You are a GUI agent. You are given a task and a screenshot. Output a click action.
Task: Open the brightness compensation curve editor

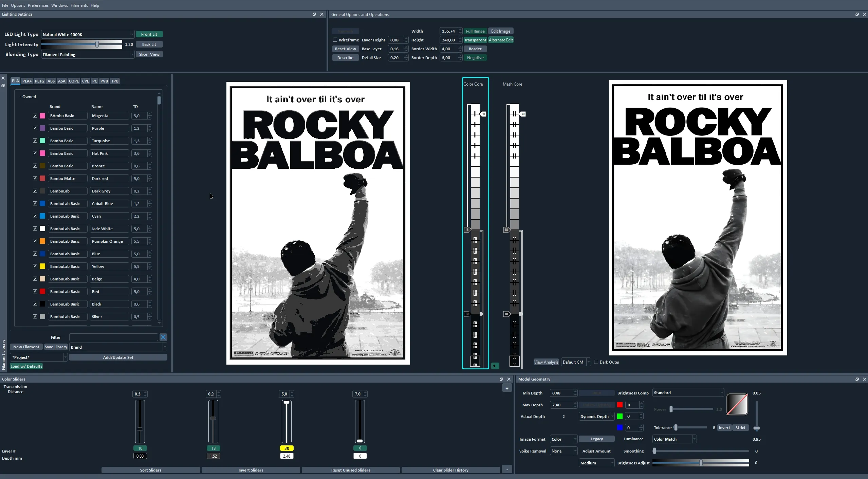(737, 404)
